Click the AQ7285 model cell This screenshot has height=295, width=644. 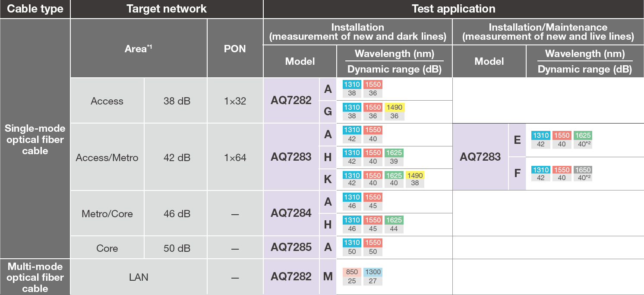pos(291,247)
